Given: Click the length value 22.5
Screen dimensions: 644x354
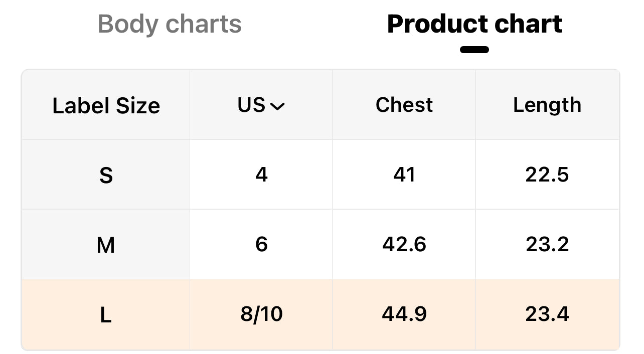Looking at the screenshot, I should (x=547, y=174).
